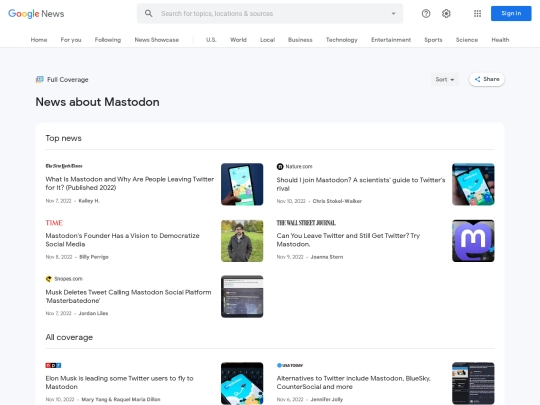Click author name Joanna Stern
Image resolution: width=540 pixels, height=405 pixels.
coord(327,257)
